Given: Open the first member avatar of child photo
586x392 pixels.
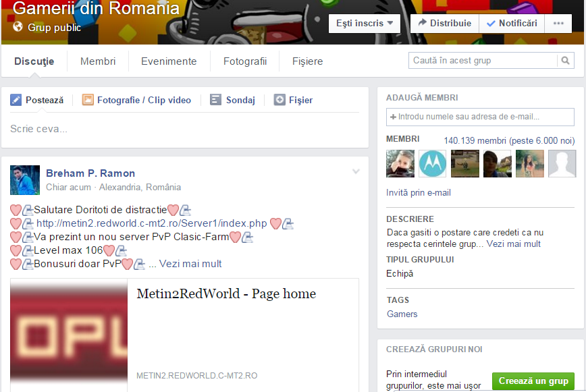Looking at the screenshot, I should coord(400,163).
